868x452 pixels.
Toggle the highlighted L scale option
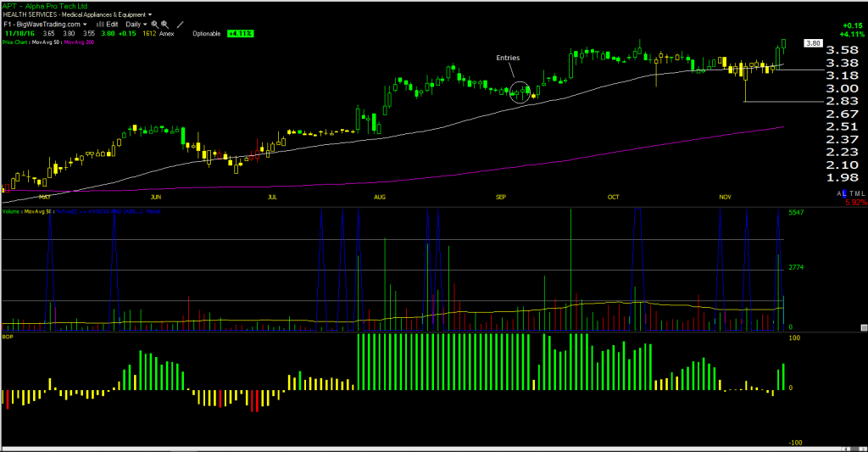pyautogui.click(x=844, y=193)
